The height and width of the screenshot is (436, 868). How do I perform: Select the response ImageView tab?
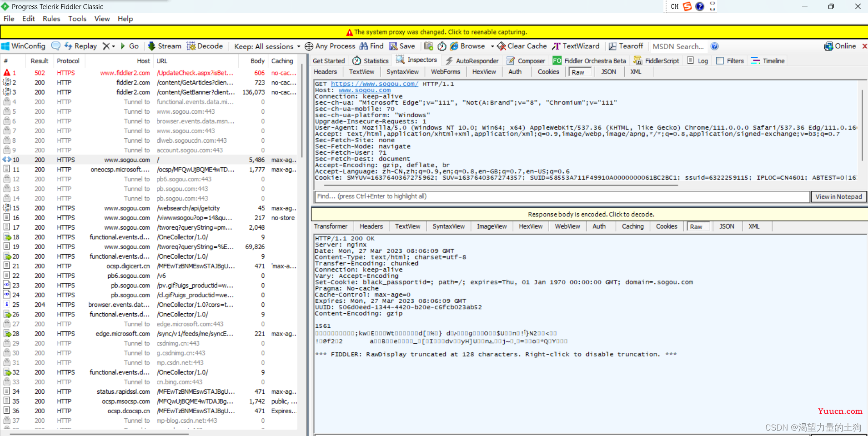click(492, 226)
